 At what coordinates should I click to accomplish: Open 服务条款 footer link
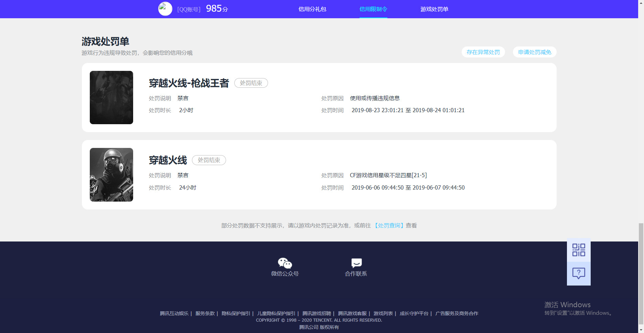click(x=205, y=313)
